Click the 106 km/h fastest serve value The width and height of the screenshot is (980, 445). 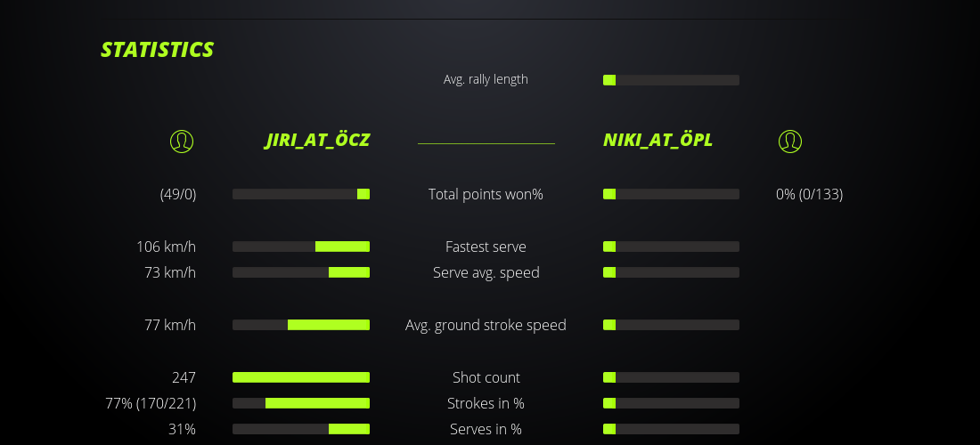click(x=166, y=247)
